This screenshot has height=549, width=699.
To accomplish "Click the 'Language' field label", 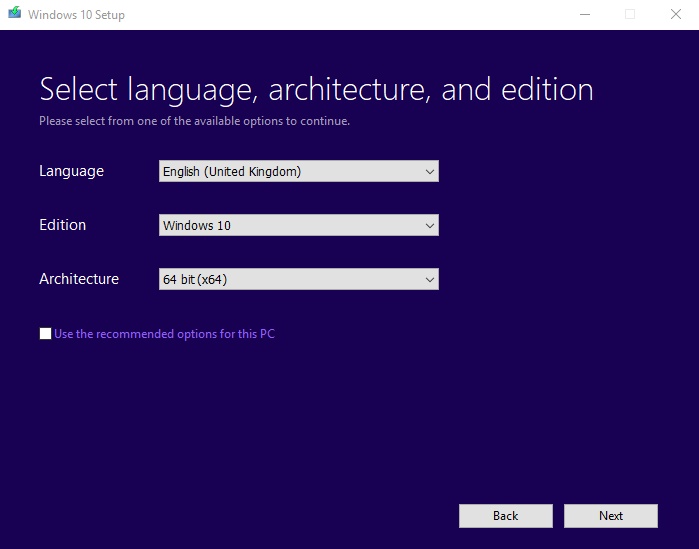I will click(x=71, y=172).
